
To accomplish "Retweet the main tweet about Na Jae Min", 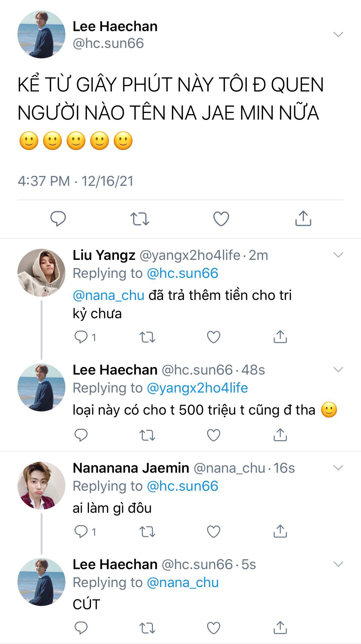I will (139, 219).
